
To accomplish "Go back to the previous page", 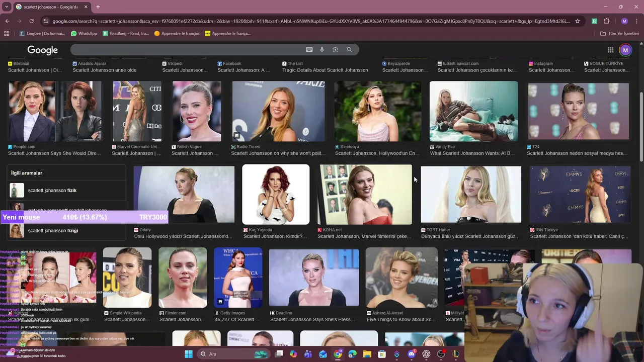I will [x=7, y=21].
